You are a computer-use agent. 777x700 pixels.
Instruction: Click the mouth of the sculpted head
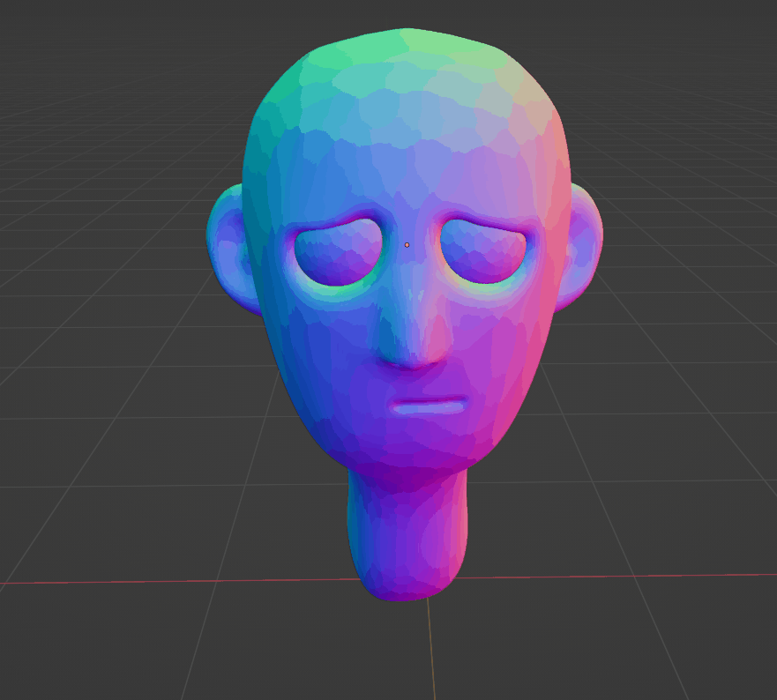point(429,405)
